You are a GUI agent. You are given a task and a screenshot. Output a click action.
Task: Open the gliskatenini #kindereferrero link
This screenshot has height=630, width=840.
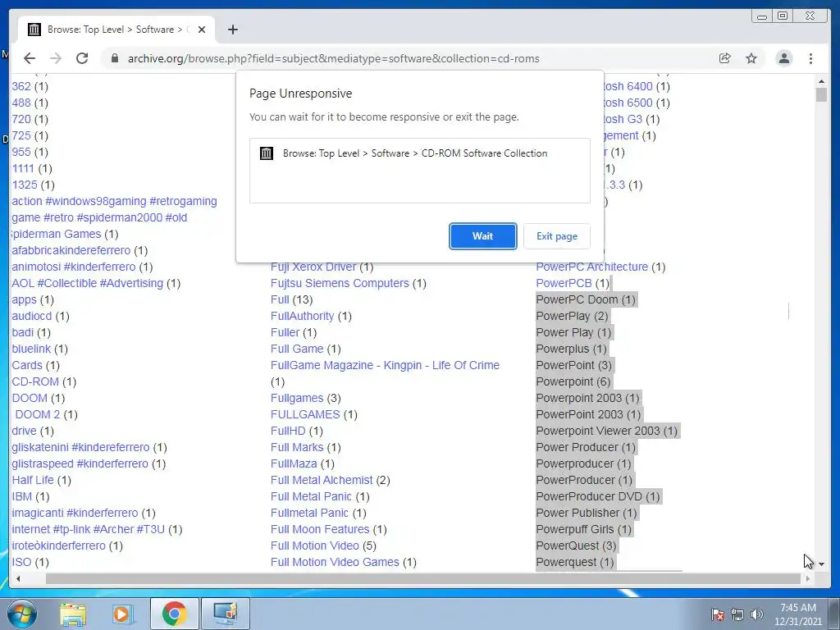[81, 447]
